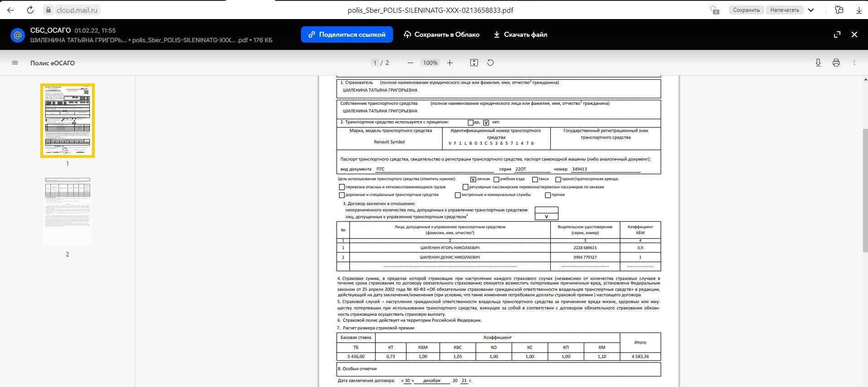868x387 pixels.
Task: Click the browser back arrow
Action: (10, 10)
